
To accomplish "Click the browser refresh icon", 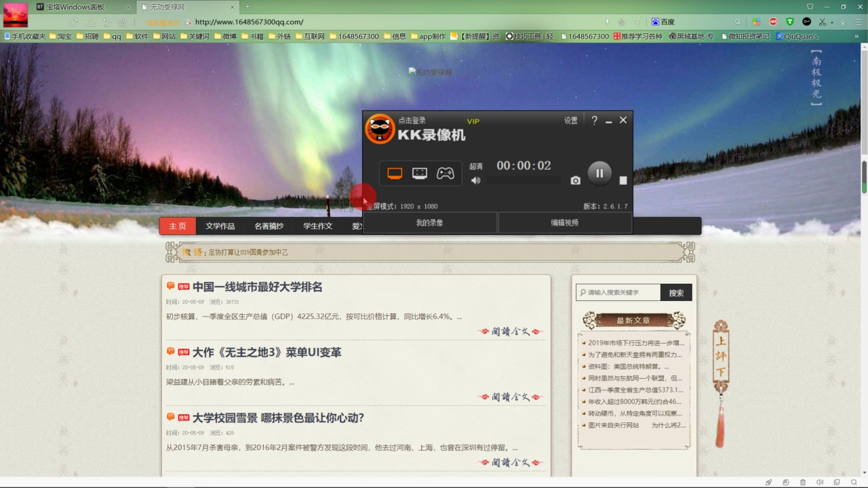I will pyautogui.click(x=73, y=22).
